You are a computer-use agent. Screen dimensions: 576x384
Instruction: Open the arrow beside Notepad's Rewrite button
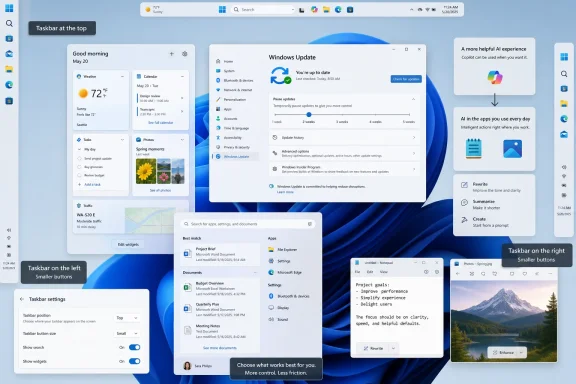tap(393, 348)
